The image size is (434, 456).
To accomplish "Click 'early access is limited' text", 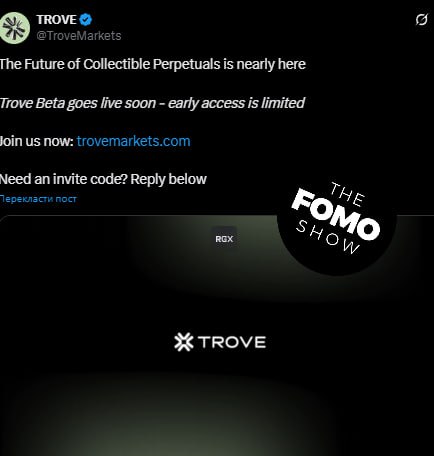I will click(236, 103).
